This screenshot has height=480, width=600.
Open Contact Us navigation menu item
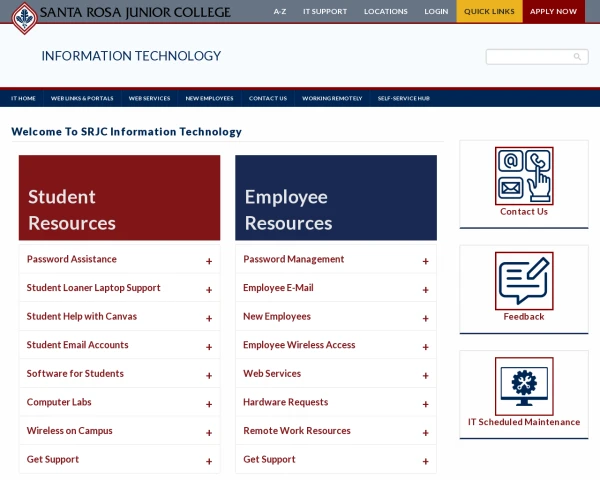tap(268, 98)
